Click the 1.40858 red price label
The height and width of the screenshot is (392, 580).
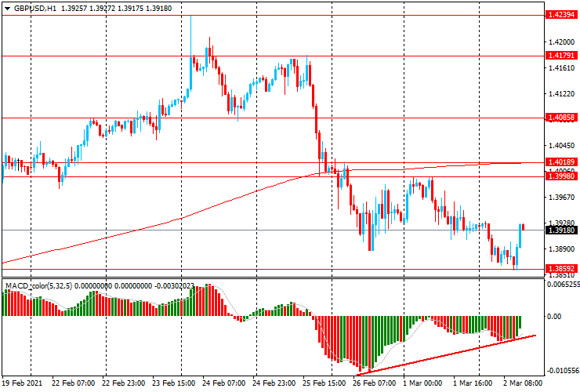point(561,118)
